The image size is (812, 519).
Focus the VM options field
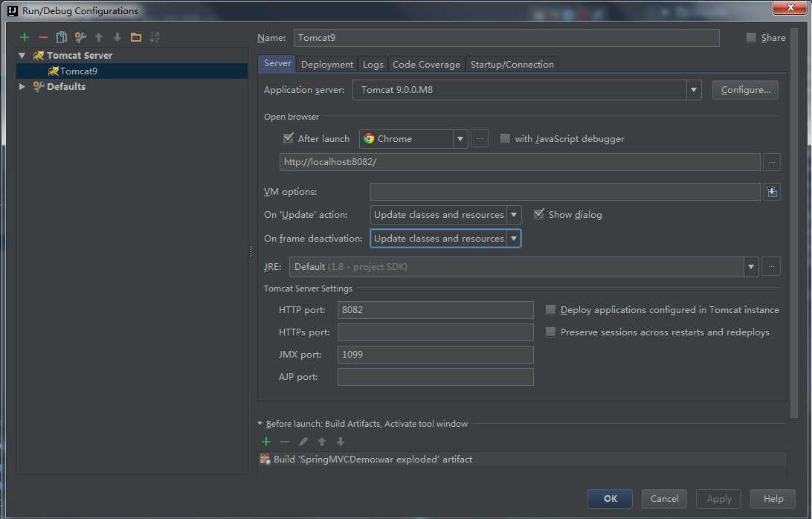pos(565,192)
